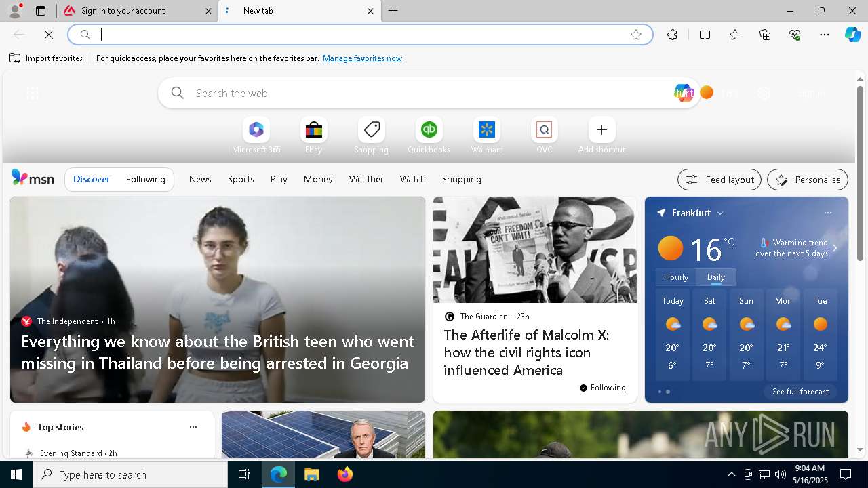868x488 pixels.
Task: Click Import favorites button
Action: pos(46,58)
